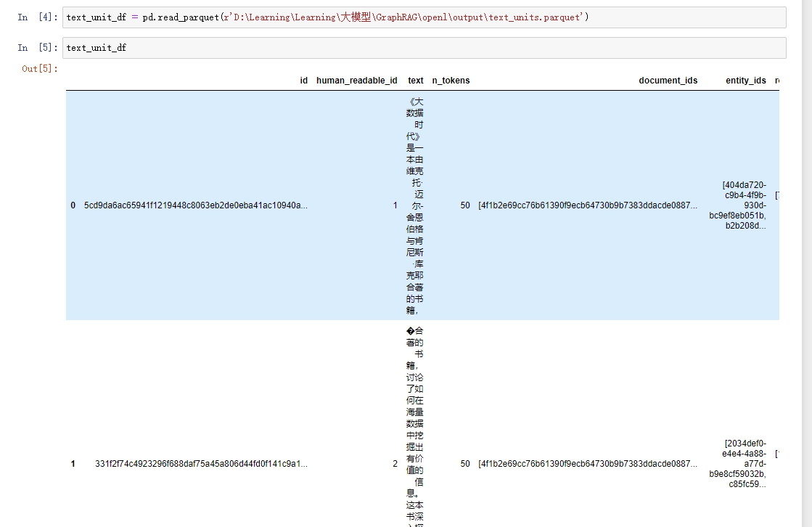The image size is (812, 527).
Task: Click the Out[5] output prompt
Action: 40,68
